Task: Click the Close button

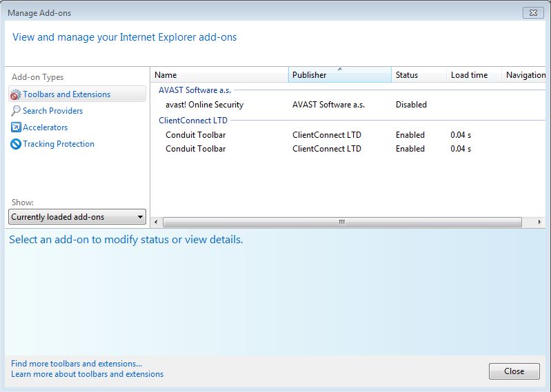Action: coord(514,371)
